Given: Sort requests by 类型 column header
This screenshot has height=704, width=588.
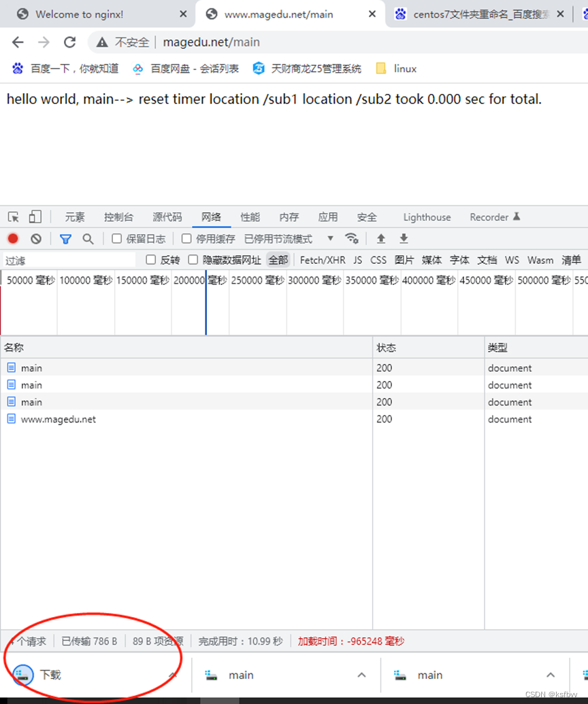Looking at the screenshot, I should point(536,348).
